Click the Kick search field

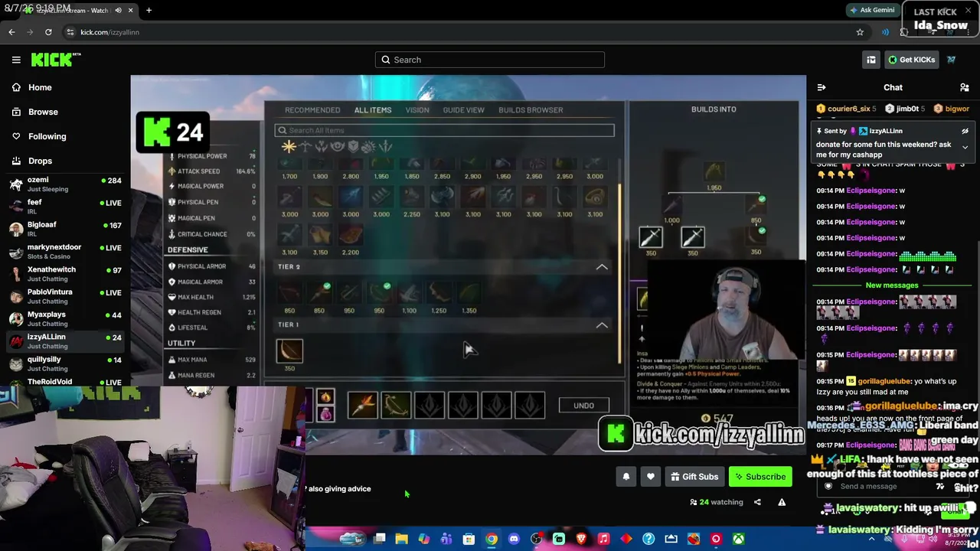coord(490,60)
